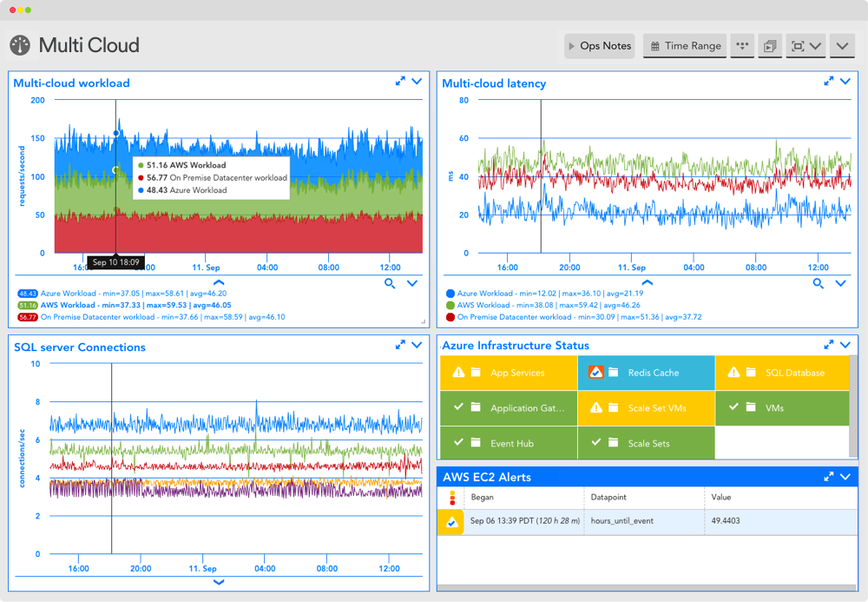This screenshot has width=868, height=602.
Task: Open the Azure Infrastructure Status options chevron
Action: [845, 345]
